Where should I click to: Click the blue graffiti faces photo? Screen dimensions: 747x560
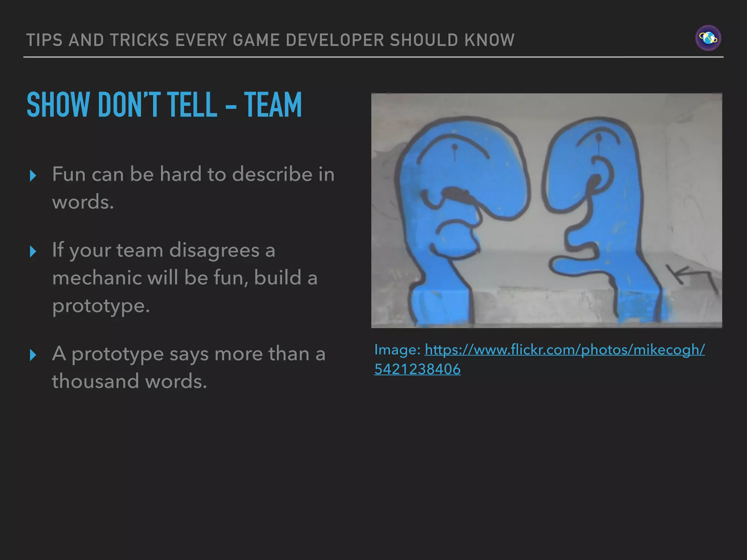click(546, 210)
